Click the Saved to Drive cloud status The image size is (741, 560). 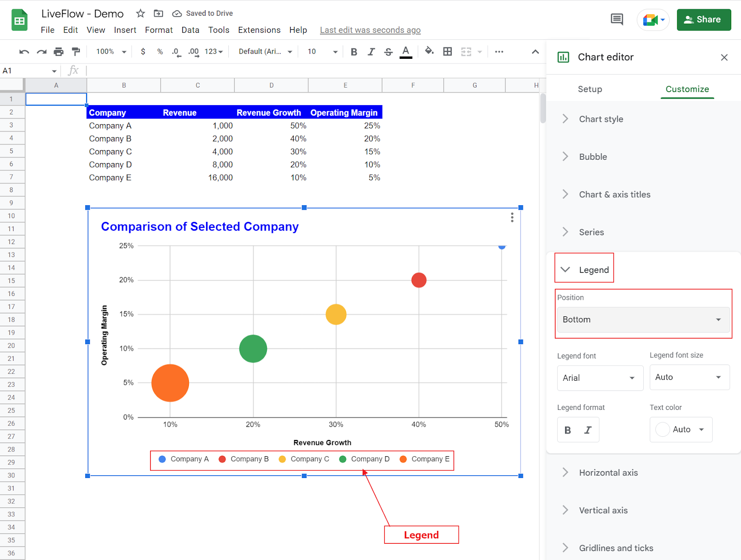(202, 13)
